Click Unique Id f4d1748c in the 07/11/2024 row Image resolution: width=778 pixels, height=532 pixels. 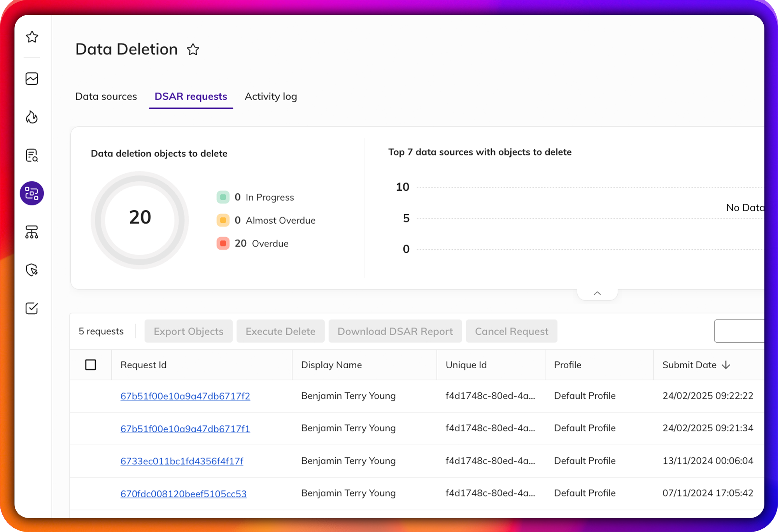(x=490, y=493)
